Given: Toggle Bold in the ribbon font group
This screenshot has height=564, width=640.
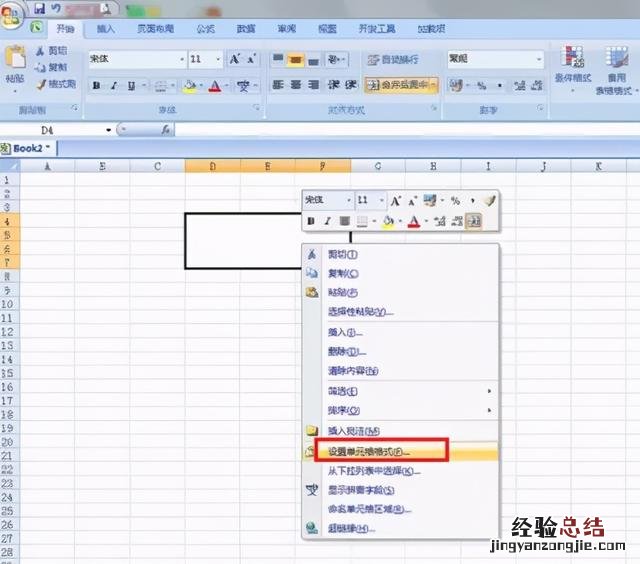Looking at the screenshot, I should click(x=97, y=86).
